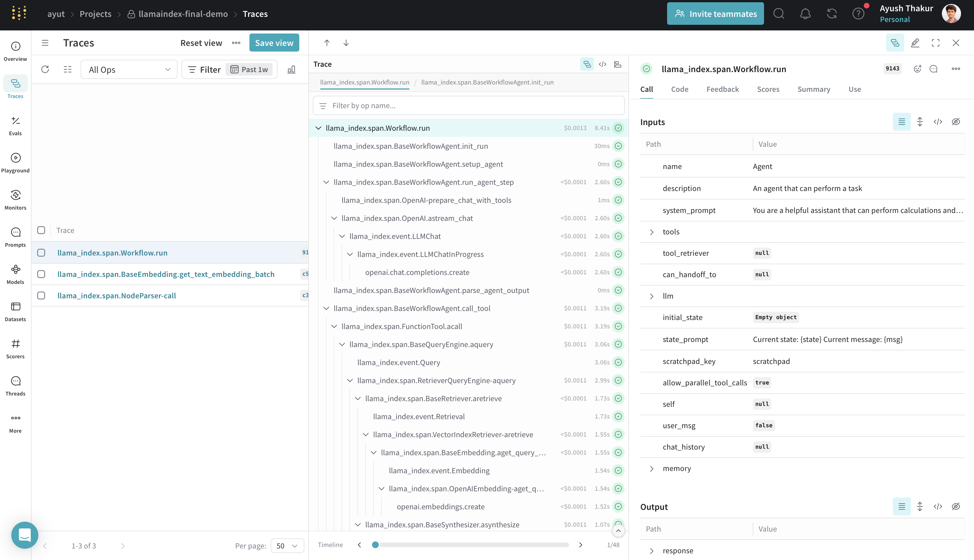974x560 pixels.
Task: Select openai.chat.completions.create tree row
Action: pyautogui.click(x=468, y=272)
